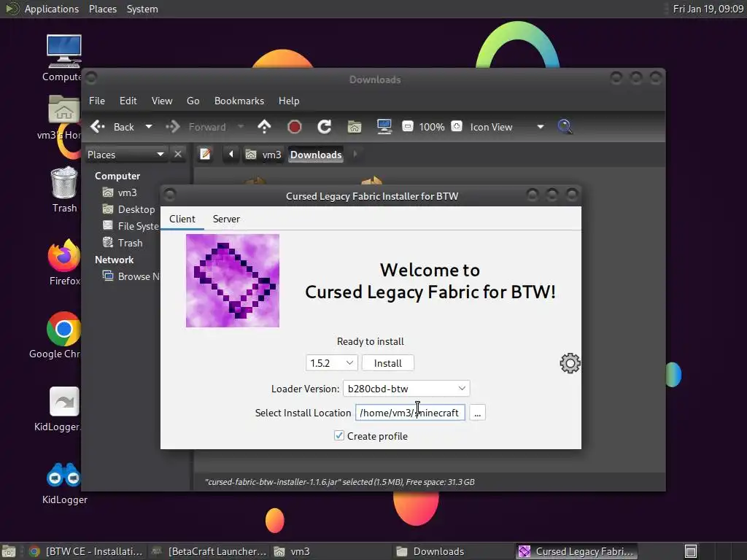Click the zoom in plus icon
This screenshot has width=747, height=560.
coord(457,127)
